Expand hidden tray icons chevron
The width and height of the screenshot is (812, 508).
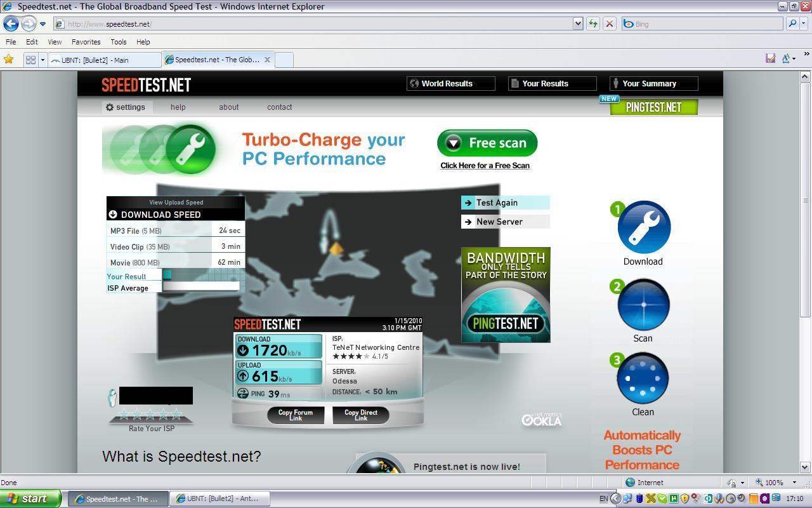615,498
